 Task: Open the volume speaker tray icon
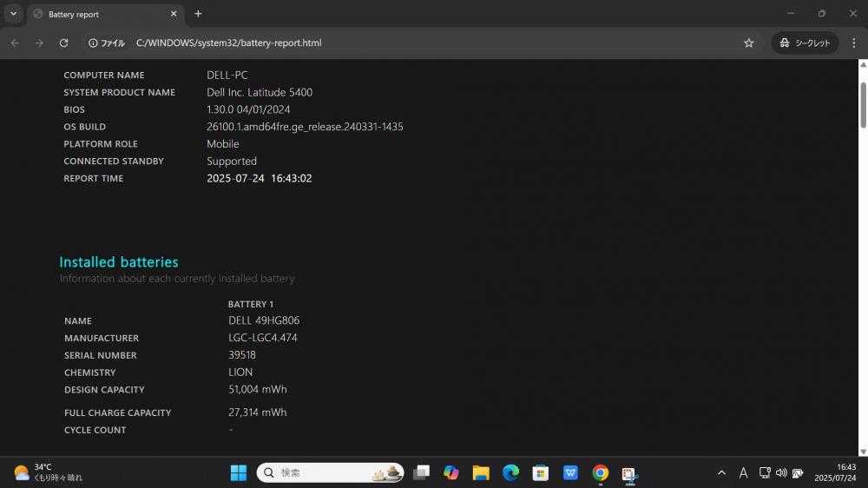[x=781, y=472]
